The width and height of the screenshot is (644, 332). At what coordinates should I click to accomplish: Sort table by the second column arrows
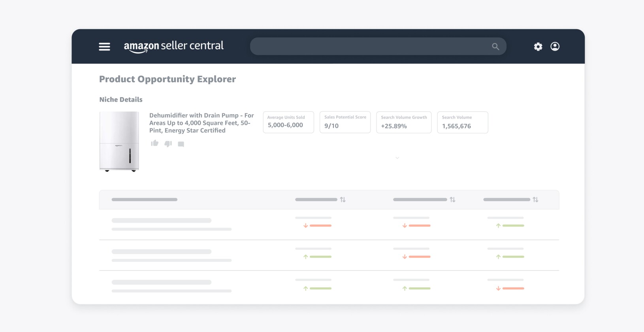point(343,200)
